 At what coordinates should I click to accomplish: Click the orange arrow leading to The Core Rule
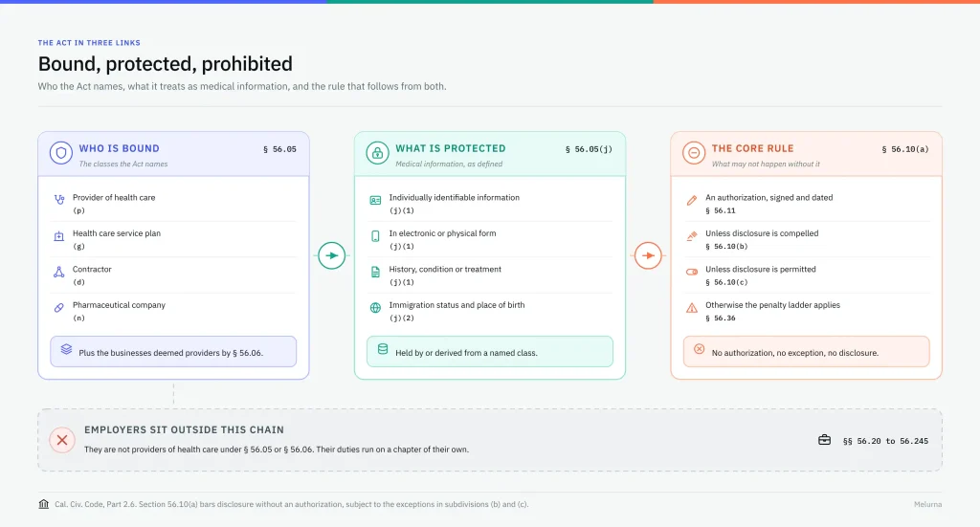(648, 255)
